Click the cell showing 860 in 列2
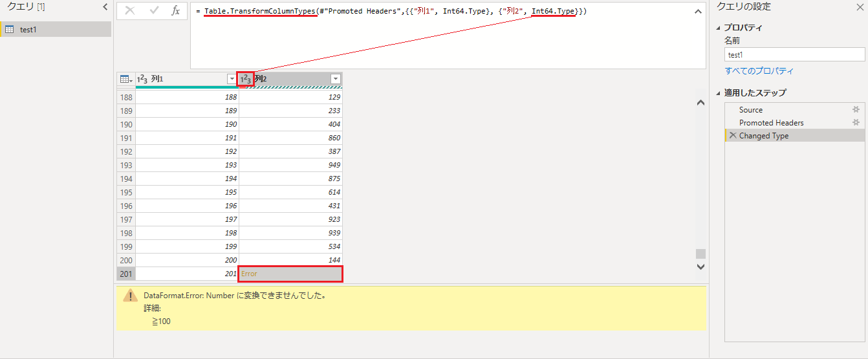This screenshot has width=868, height=359. pos(290,138)
